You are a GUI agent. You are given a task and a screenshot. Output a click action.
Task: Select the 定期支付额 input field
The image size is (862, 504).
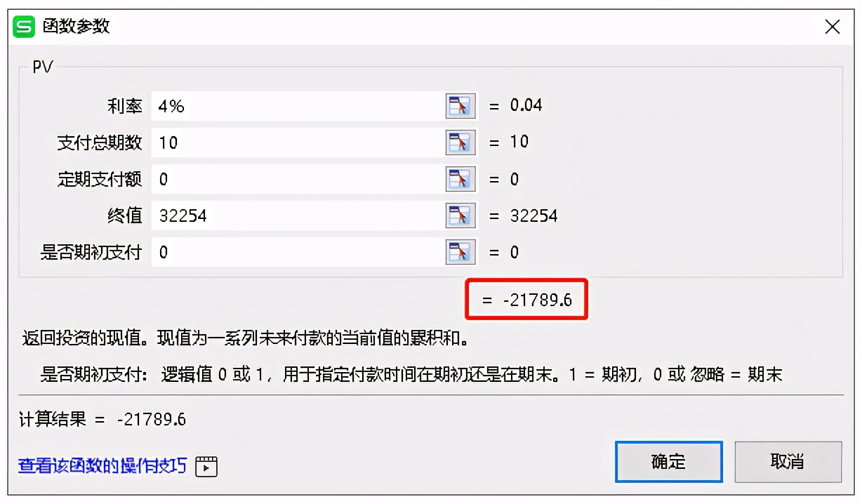pyautogui.click(x=295, y=178)
